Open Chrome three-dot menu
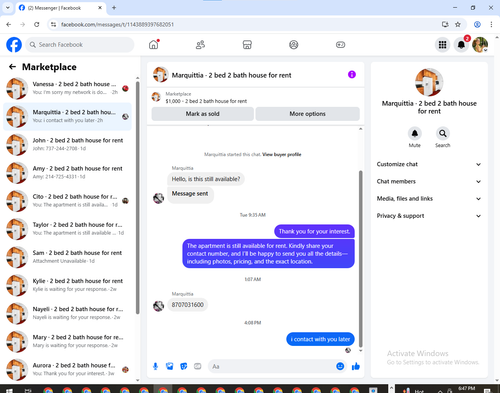 pos(491,24)
